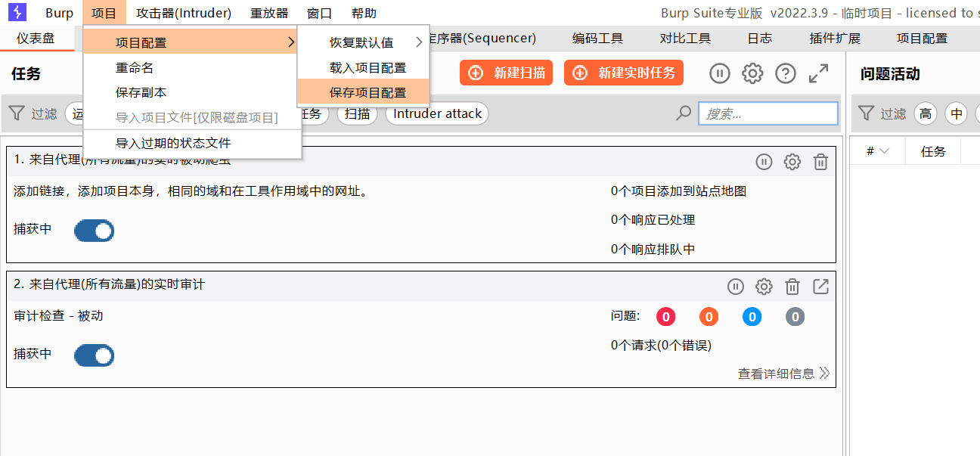Toggle capturing switch for task 2
Image resolution: width=980 pixels, height=456 pixels.
[x=94, y=355]
